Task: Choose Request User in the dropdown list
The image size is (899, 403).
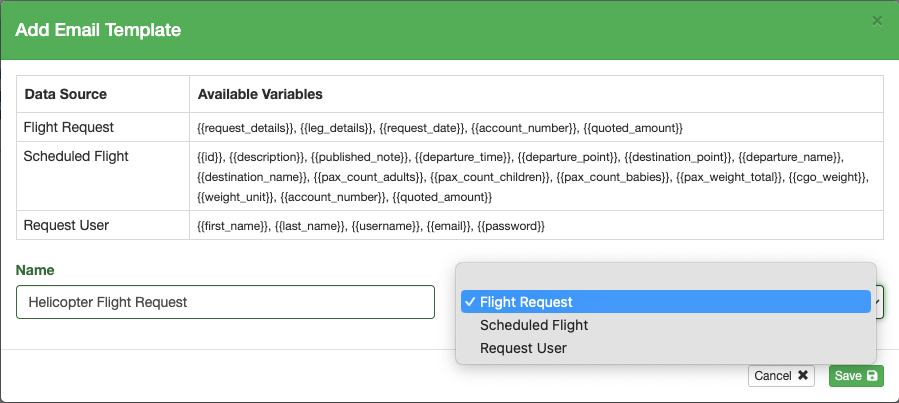Action: pos(523,348)
